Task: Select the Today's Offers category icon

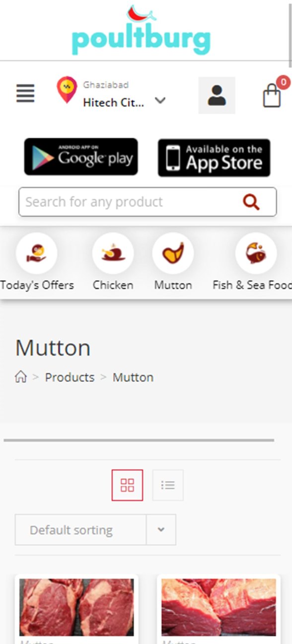Action: (37, 253)
